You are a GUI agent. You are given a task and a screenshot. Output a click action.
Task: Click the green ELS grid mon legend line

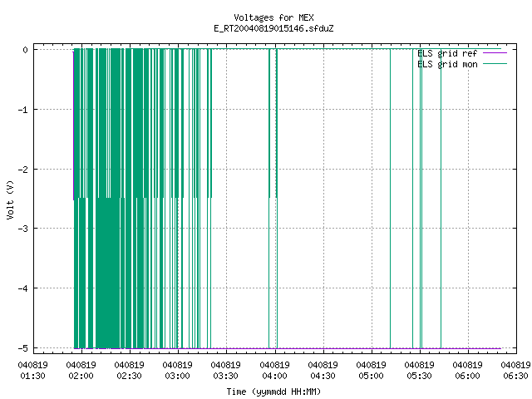point(495,63)
